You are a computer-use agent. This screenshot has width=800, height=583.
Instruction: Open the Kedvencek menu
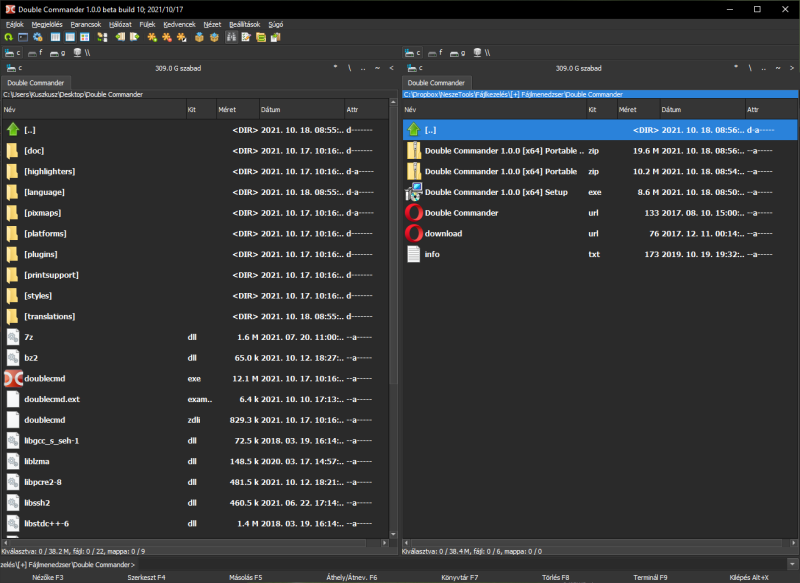click(x=180, y=24)
